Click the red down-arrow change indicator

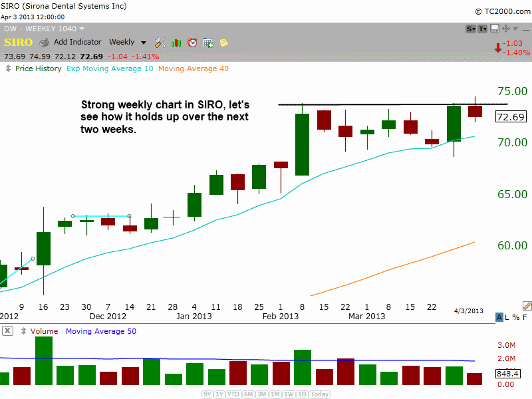497,48
